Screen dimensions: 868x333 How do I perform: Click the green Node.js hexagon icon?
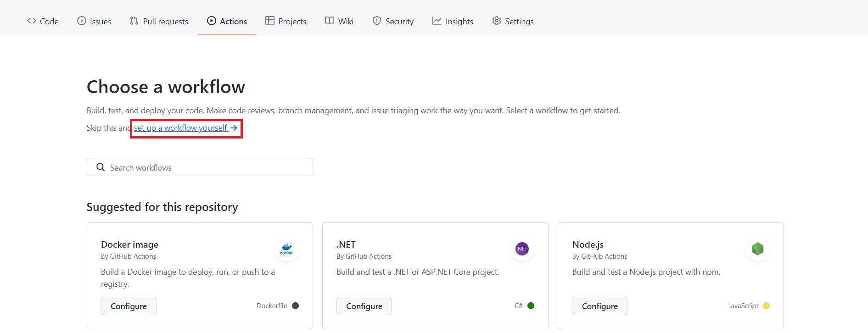click(x=758, y=249)
